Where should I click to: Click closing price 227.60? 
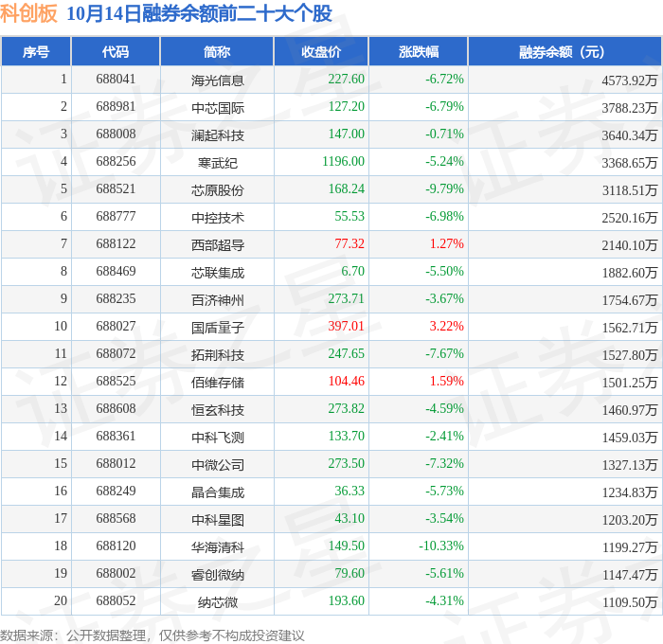pos(347,79)
